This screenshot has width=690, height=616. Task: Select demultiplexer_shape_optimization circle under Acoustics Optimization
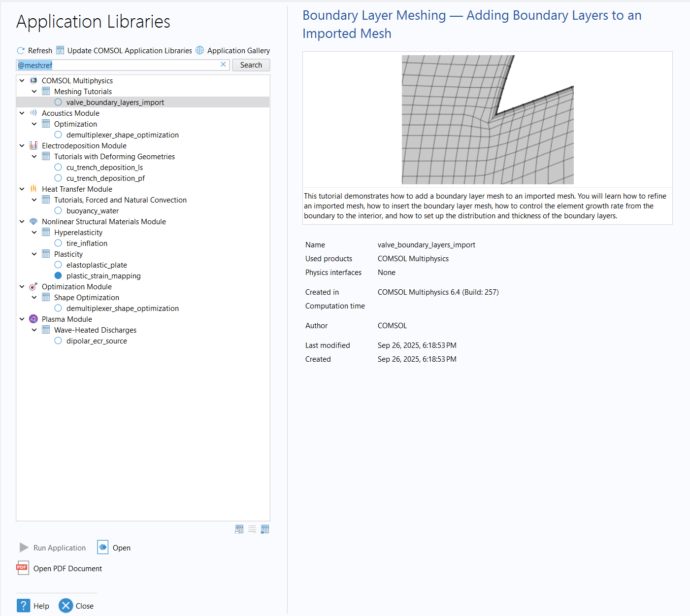(x=58, y=135)
